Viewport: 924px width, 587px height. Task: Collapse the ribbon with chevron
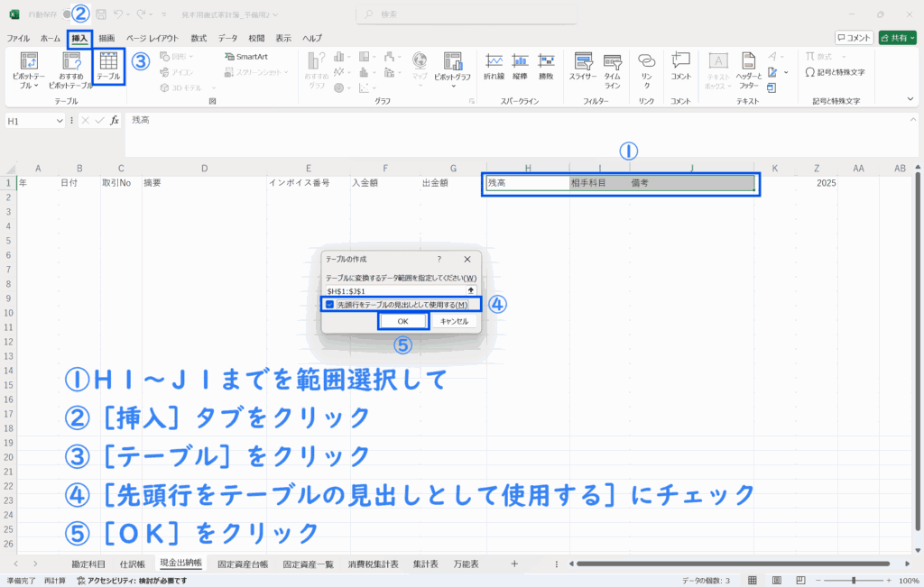point(910,99)
